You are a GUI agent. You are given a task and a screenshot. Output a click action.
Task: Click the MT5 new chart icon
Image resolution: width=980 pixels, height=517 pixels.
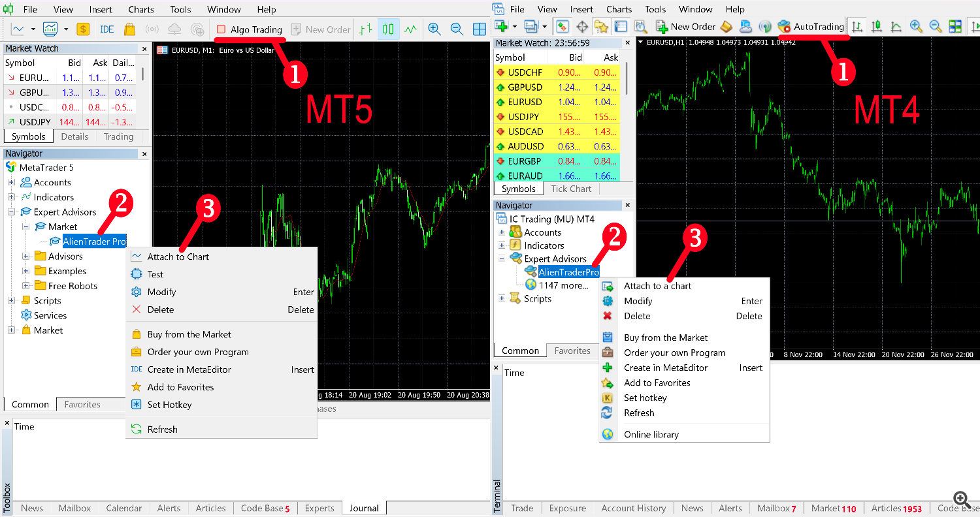click(18, 29)
